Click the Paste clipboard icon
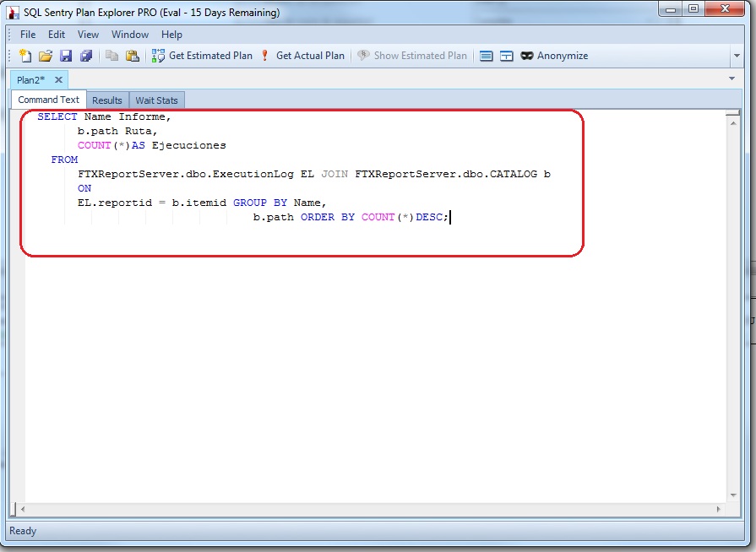Screen dimensions: 756x552 coord(133,56)
